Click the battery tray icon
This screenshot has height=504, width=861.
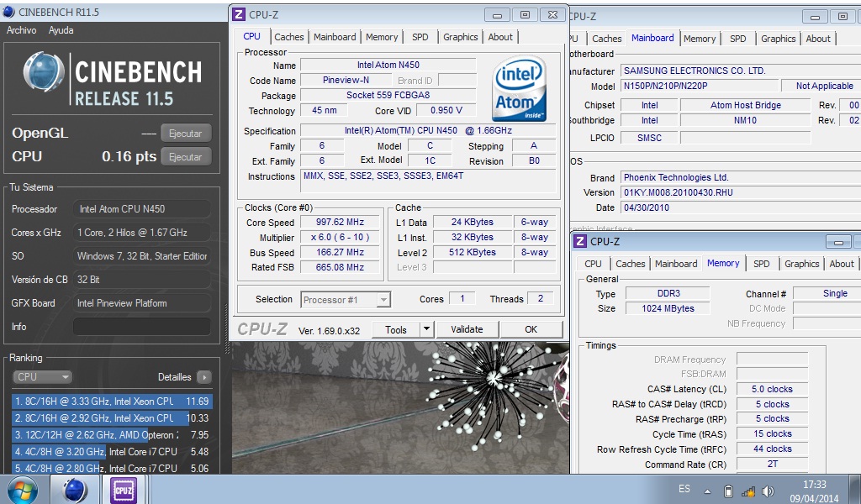point(728,491)
